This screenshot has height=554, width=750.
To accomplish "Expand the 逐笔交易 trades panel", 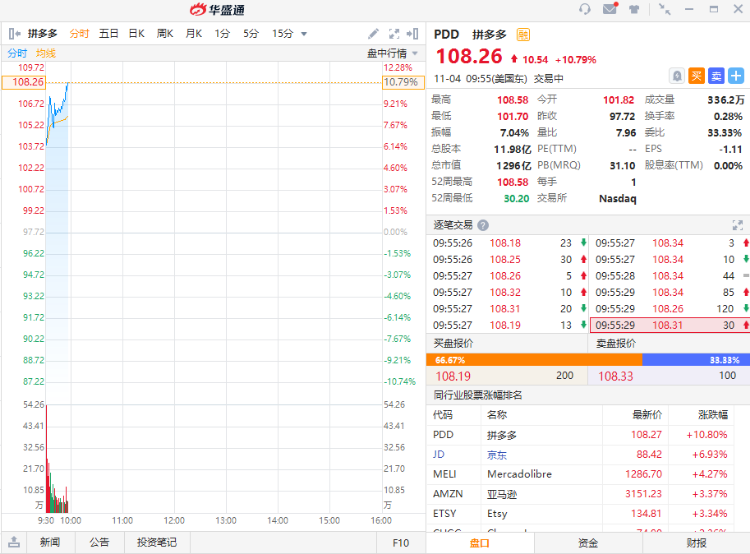I will coord(738,225).
